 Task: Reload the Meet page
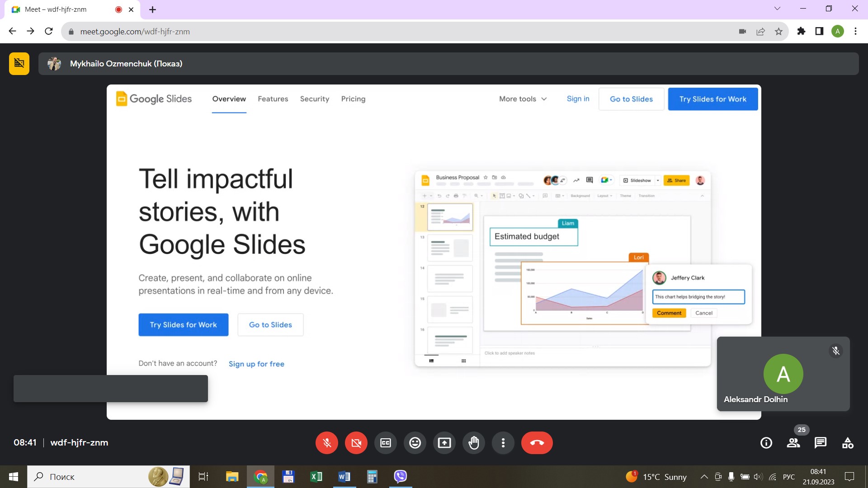(49, 31)
